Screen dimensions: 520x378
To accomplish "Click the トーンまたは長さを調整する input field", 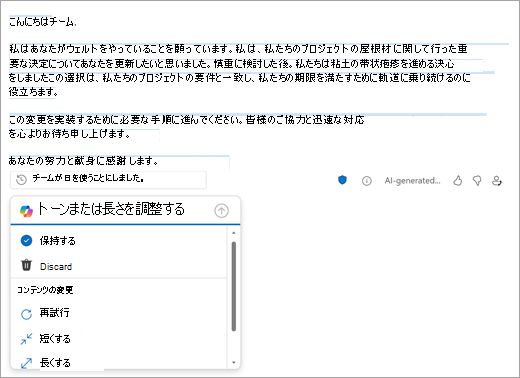I will point(125,210).
